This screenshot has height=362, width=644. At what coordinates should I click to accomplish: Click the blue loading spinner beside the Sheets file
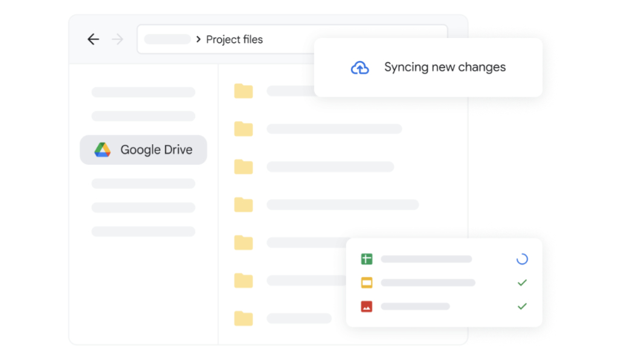click(x=521, y=259)
